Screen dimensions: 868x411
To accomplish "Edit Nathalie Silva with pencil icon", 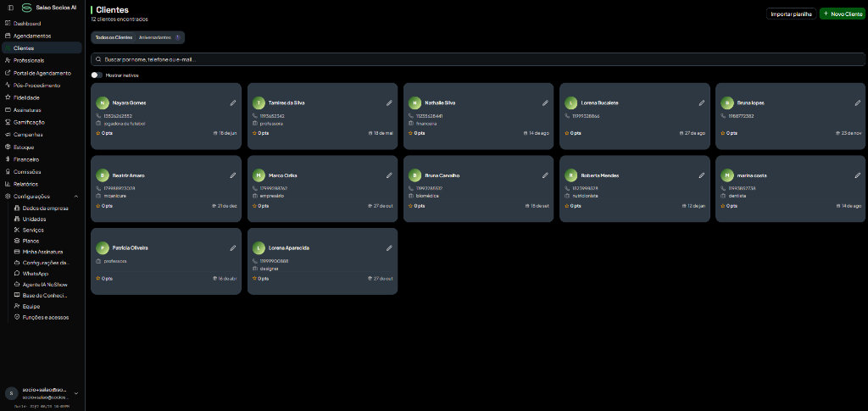I will 545,103.
